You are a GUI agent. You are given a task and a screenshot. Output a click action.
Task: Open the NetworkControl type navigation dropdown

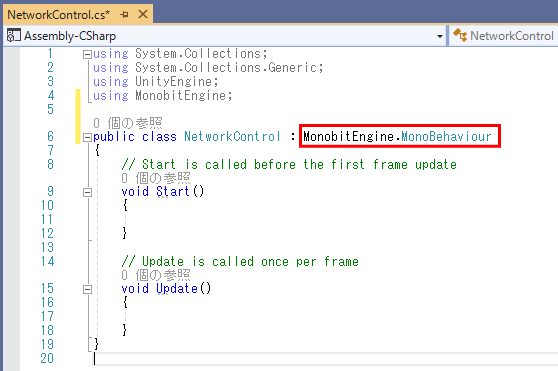click(x=504, y=36)
